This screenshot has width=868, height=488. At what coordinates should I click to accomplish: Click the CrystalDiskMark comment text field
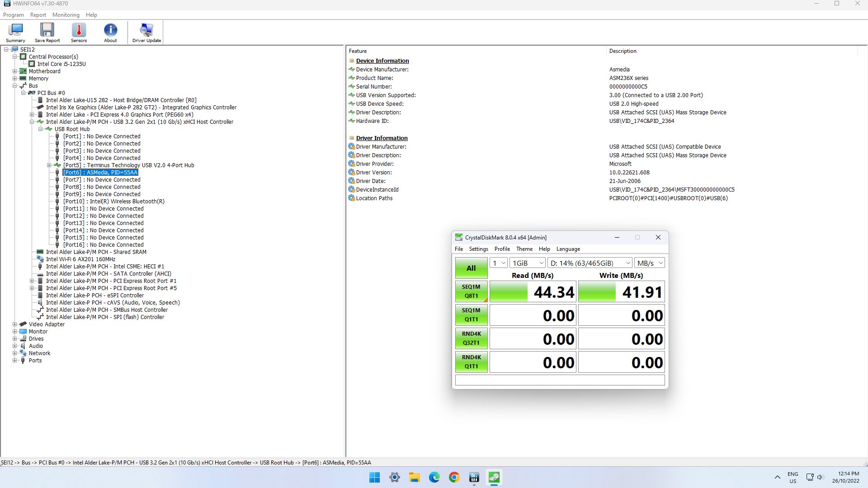560,380
